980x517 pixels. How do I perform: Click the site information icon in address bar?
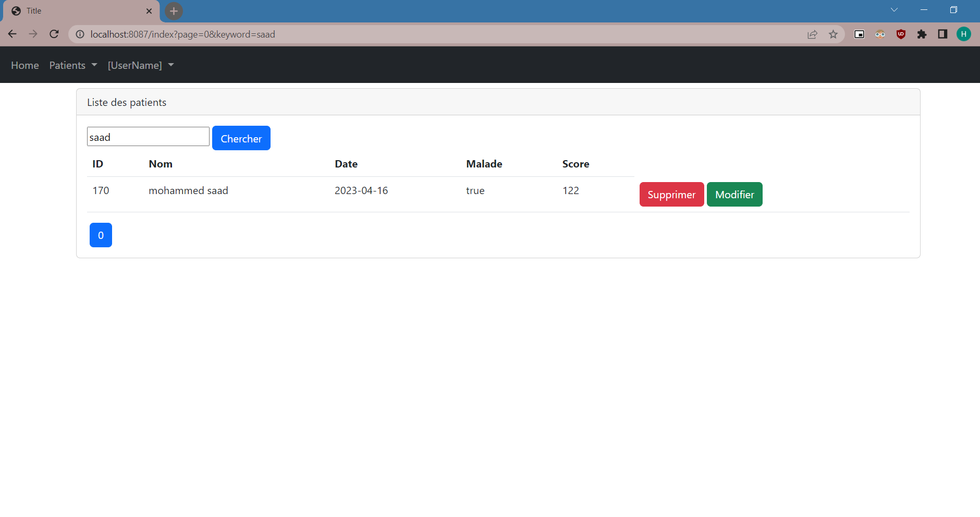[79, 34]
